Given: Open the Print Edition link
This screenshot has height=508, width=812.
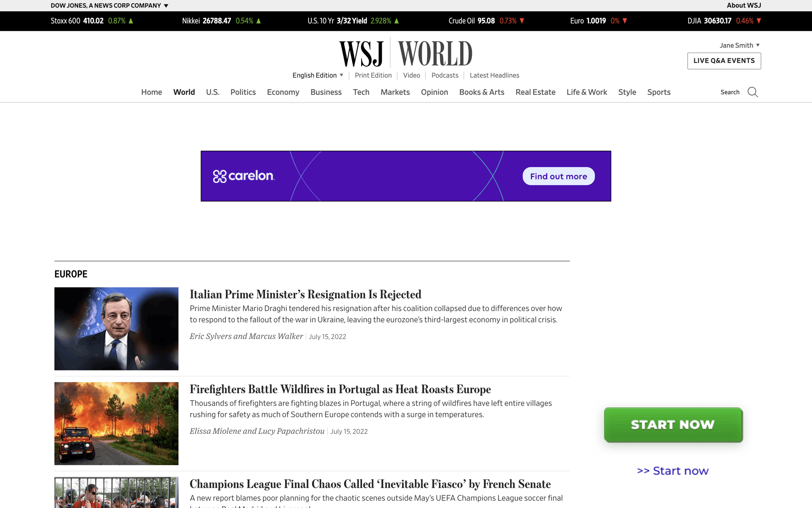Looking at the screenshot, I should (373, 75).
